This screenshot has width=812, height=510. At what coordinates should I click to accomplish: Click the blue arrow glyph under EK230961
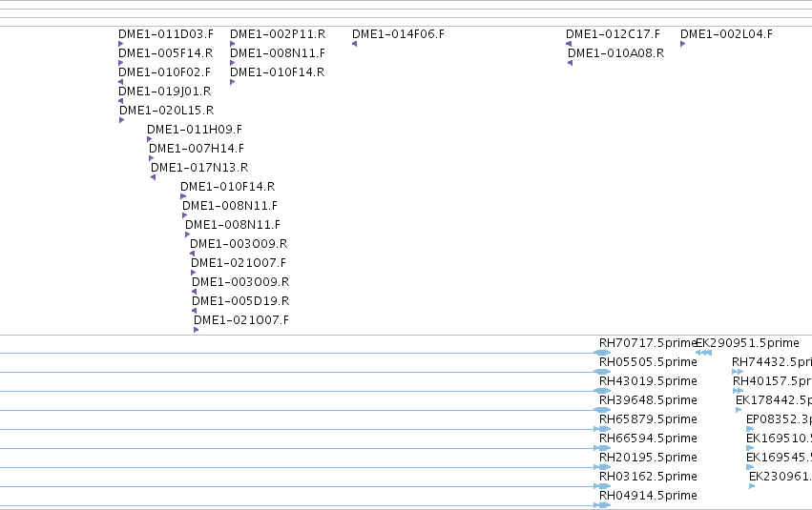tap(752, 486)
